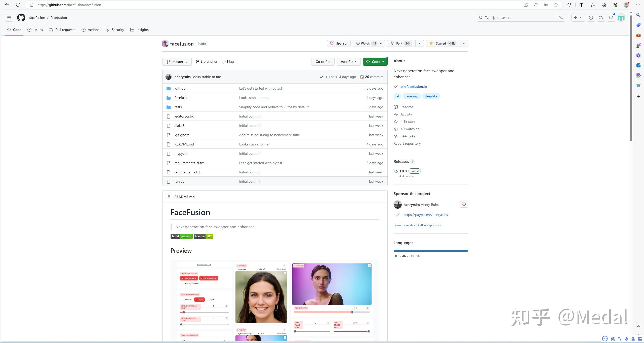Open the join.facefusion.io link
Image resolution: width=644 pixels, height=343 pixels.
[x=413, y=87]
